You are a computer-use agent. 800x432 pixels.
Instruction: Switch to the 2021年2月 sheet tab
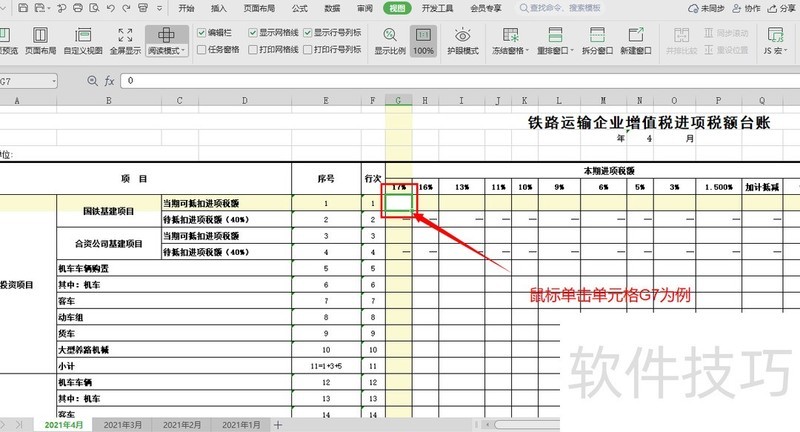[x=182, y=425]
